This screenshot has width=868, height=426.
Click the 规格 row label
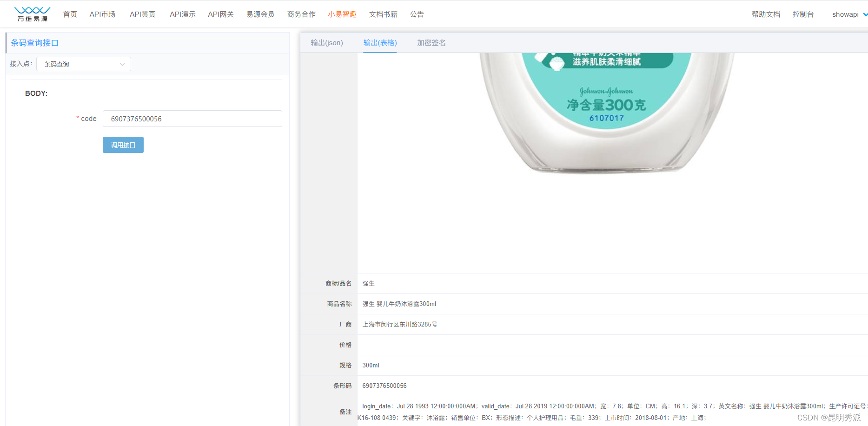coord(345,366)
